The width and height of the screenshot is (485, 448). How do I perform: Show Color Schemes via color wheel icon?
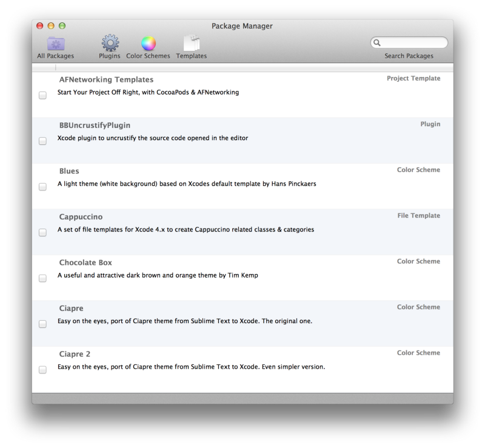coord(149,43)
